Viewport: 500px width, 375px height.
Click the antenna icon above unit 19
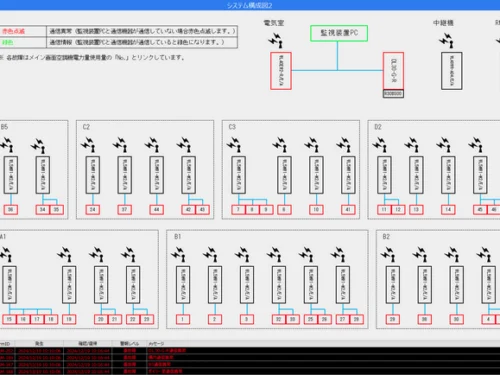(x=65, y=254)
